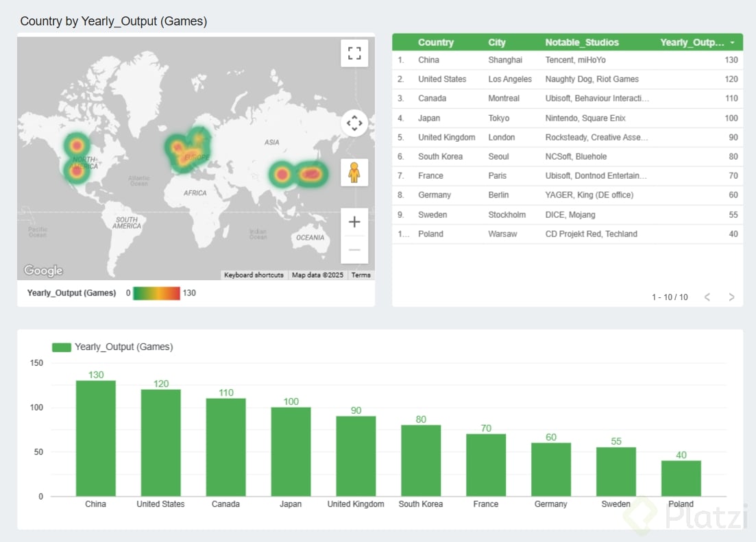
Task: Click the City column header
Action: pyautogui.click(x=497, y=42)
